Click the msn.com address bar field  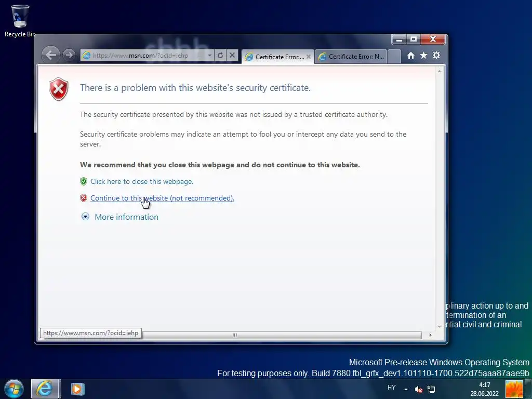[143, 55]
